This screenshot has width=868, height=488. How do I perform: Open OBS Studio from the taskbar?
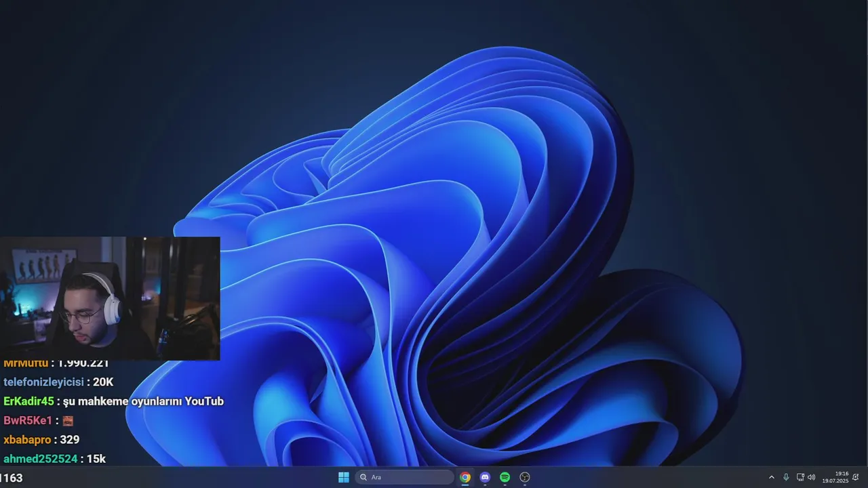[x=524, y=477]
